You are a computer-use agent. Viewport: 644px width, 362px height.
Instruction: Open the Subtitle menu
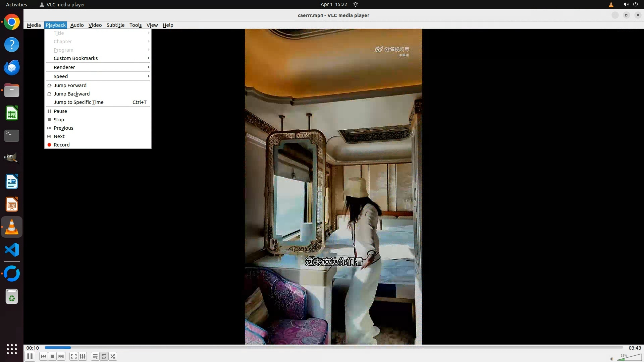click(x=115, y=25)
